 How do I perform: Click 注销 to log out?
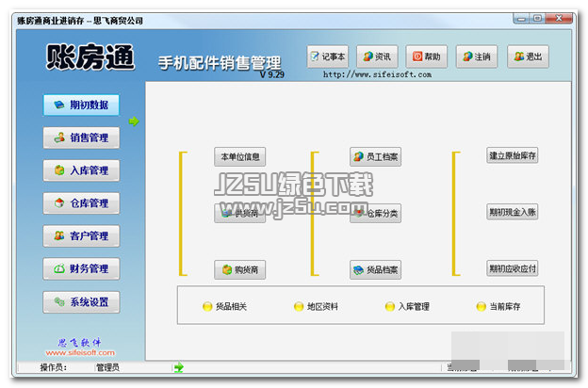(477, 57)
